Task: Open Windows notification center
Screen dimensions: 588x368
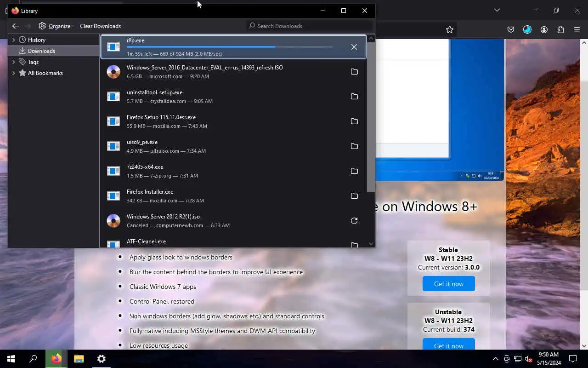Action: click(573, 359)
